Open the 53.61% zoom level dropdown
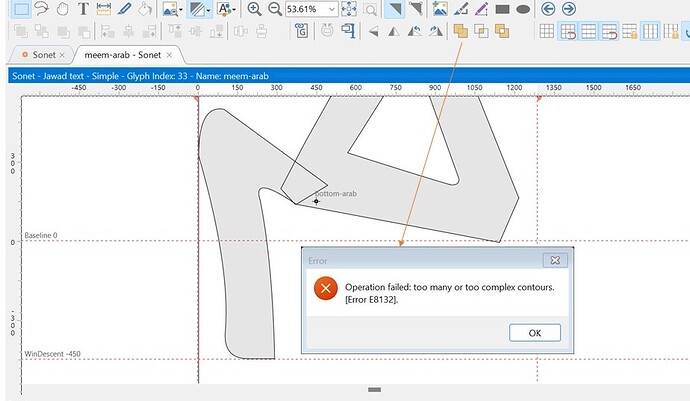The height and width of the screenshot is (401, 690). (x=332, y=9)
